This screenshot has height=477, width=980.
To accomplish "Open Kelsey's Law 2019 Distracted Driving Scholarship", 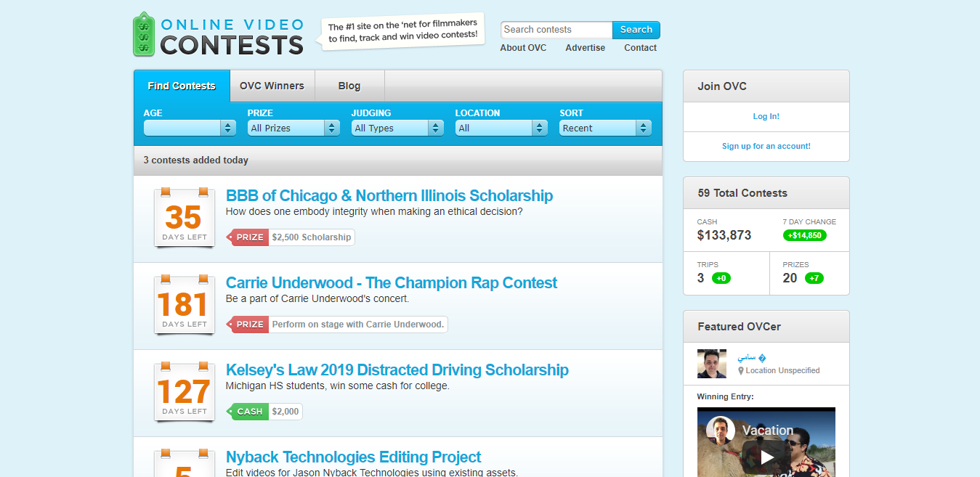I will tap(397, 370).
